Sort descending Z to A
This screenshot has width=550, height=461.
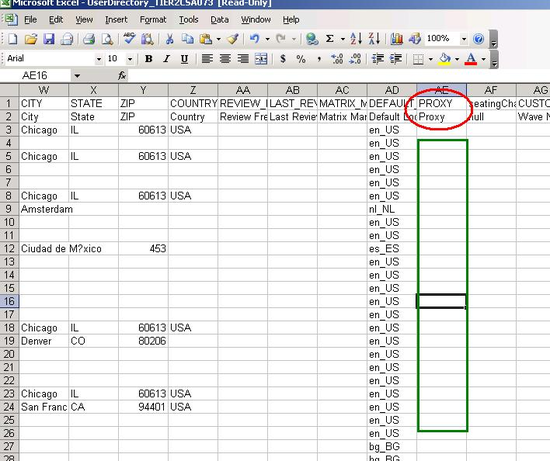click(x=374, y=39)
